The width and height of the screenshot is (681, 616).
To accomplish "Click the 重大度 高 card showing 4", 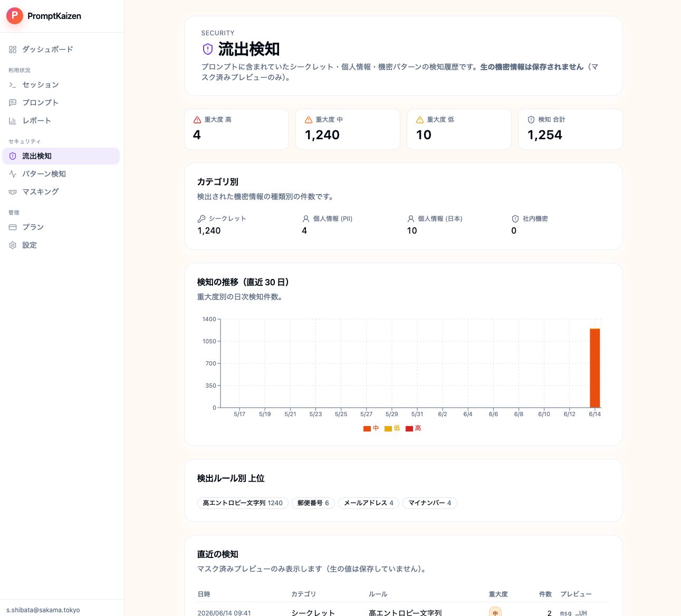I will pos(236,129).
